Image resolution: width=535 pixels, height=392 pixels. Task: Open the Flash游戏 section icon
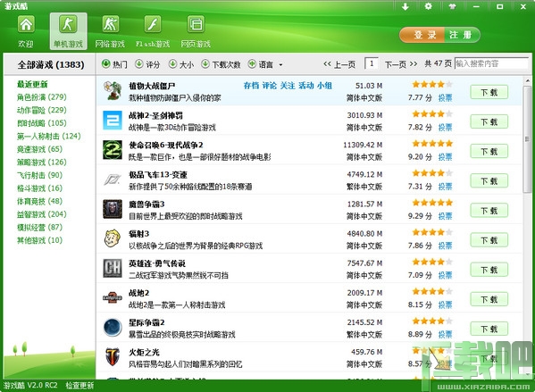153,25
